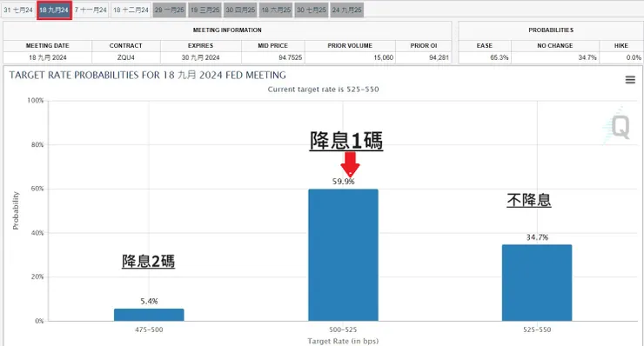Select the 7 十一月24 meeting tab
This screenshot has width=644, height=346.
coord(91,10)
